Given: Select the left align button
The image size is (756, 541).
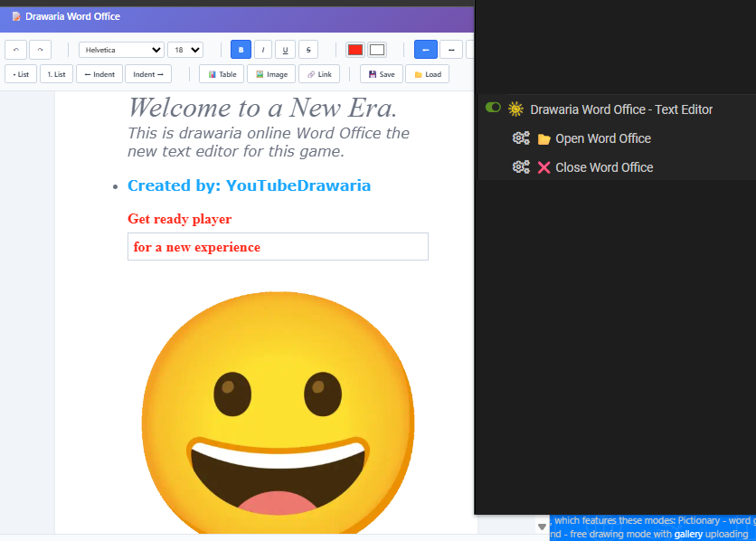Looking at the screenshot, I should pyautogui.click(x=425, y=50).
